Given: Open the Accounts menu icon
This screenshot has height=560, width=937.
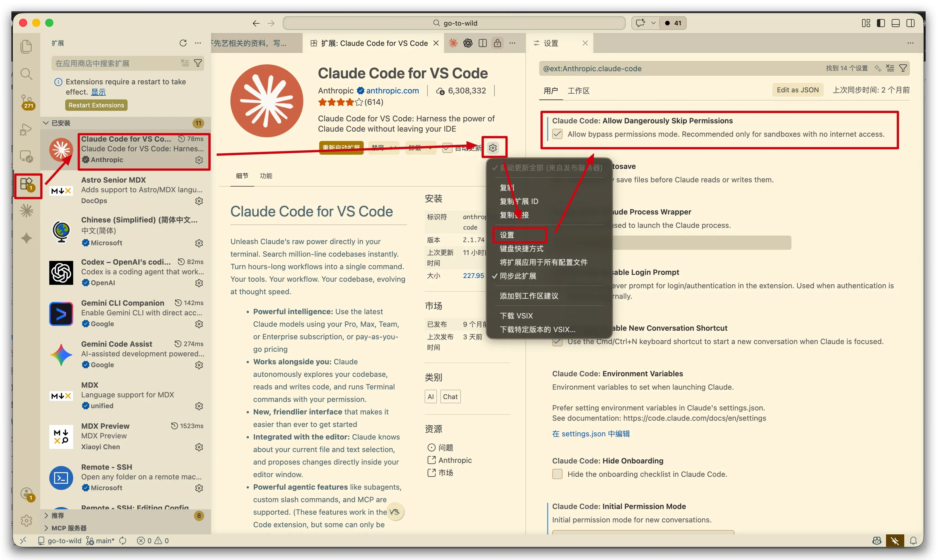Looking at the screenshot, I should [27, 494].
